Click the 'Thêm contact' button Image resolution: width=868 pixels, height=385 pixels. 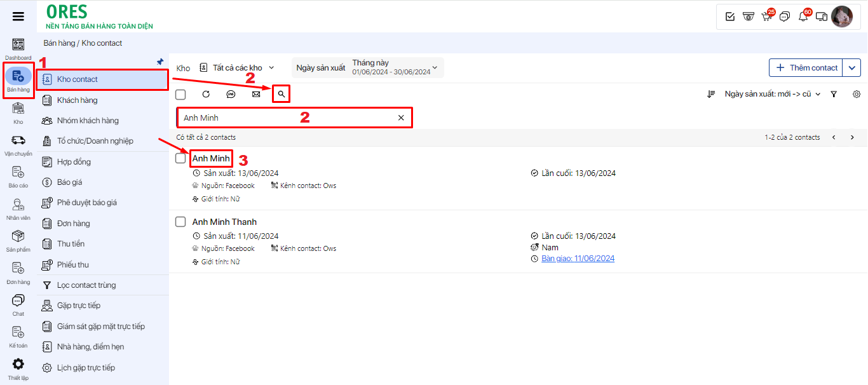806,67
